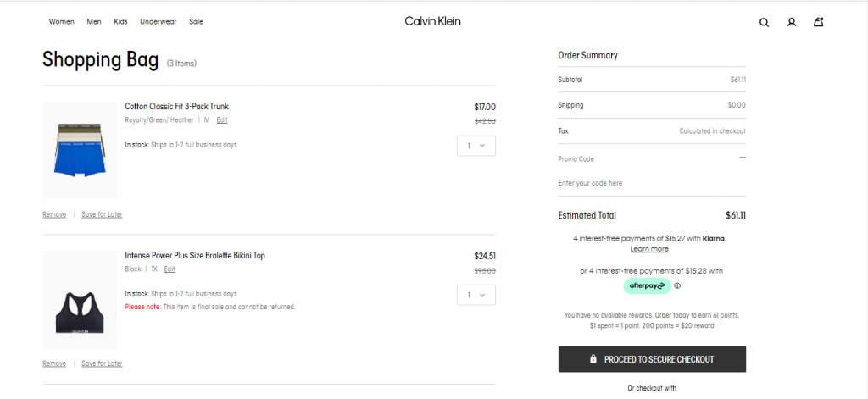Screen dimensions: 868x399
Task: Click Proceed to Secure Checkout
Action: tap(652, 359)
